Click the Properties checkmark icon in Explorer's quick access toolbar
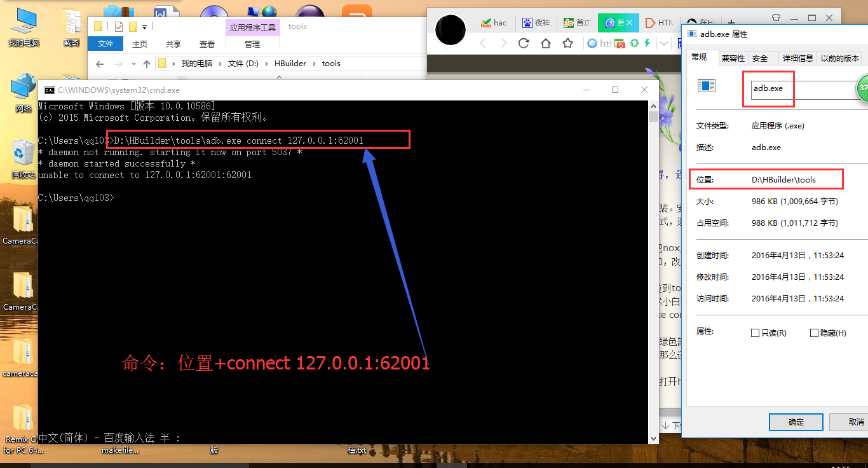 point(119,27)
